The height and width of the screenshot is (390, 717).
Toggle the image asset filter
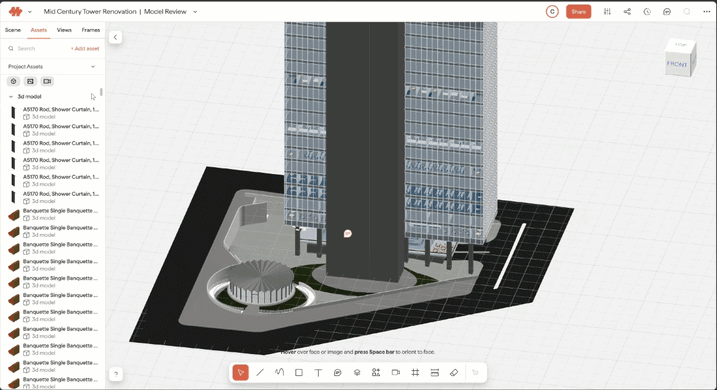[30, 81]
